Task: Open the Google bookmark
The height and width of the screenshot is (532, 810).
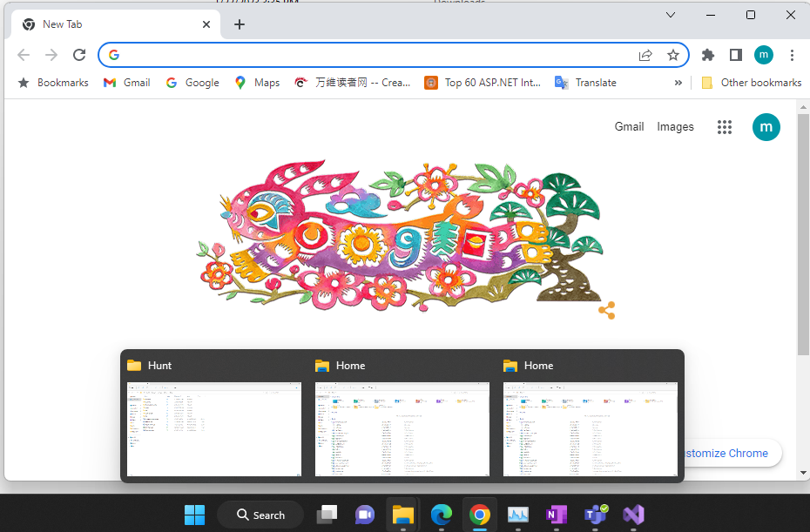Action: tap(192, 83)
